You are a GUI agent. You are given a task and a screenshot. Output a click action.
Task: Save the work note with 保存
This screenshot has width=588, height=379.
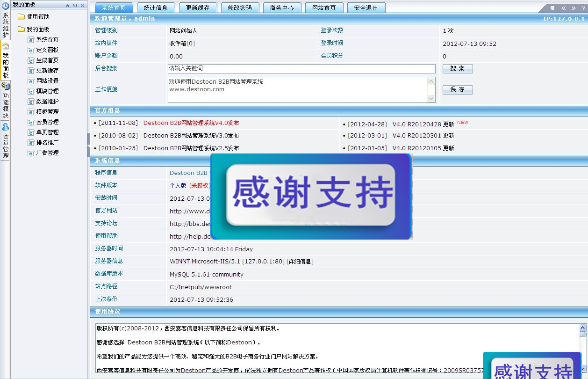tap(458, 90)
